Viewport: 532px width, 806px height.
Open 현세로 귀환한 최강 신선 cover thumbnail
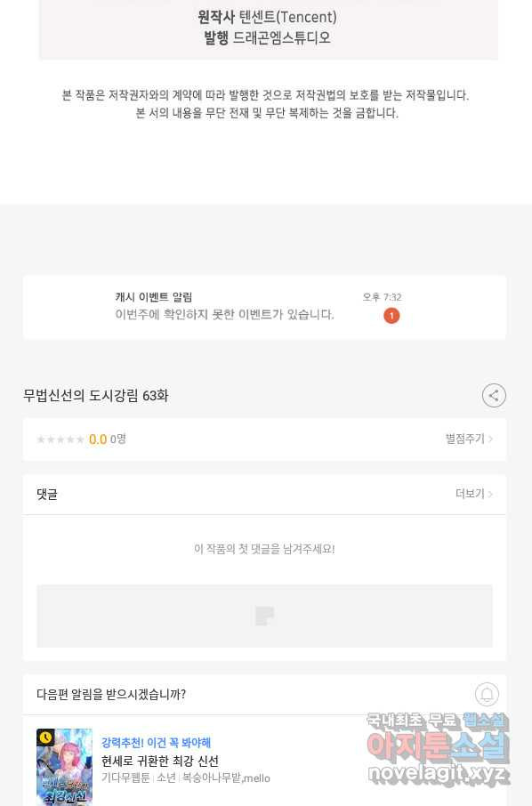[64, 767]
